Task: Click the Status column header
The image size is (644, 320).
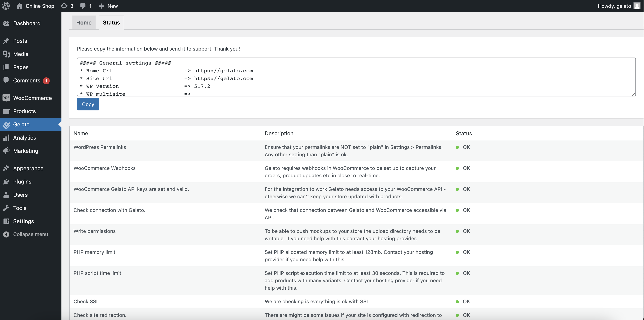Action: [464, 134]
